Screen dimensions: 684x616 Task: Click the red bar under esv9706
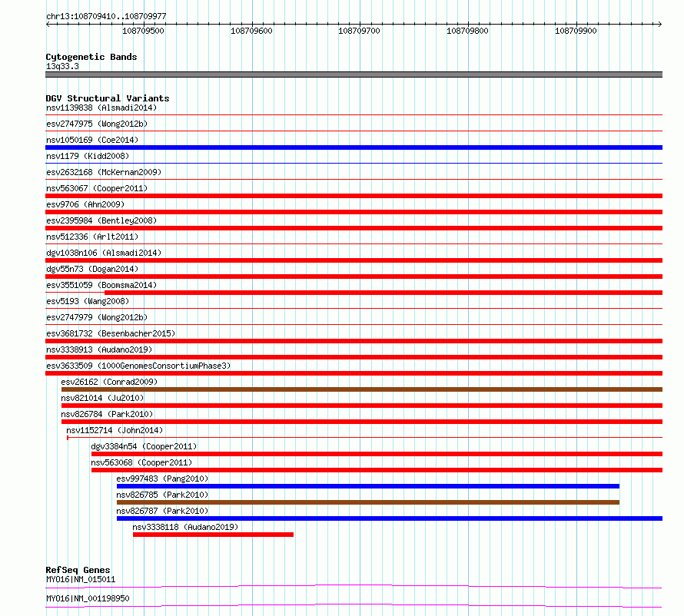click(x=354, y=212)
